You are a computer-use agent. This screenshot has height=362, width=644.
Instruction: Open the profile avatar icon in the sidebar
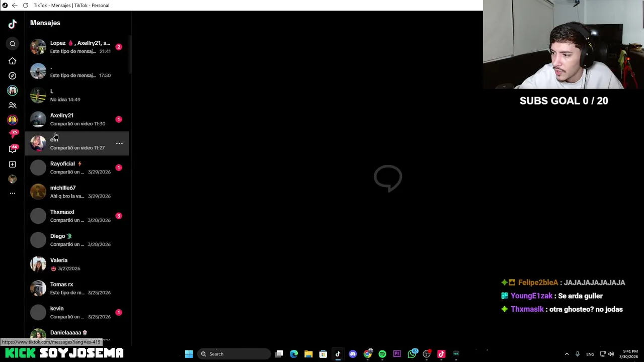13,179
